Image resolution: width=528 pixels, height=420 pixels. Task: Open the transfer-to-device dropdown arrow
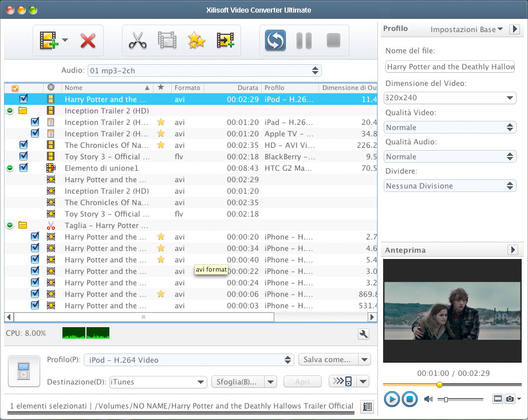pos(362,381)
